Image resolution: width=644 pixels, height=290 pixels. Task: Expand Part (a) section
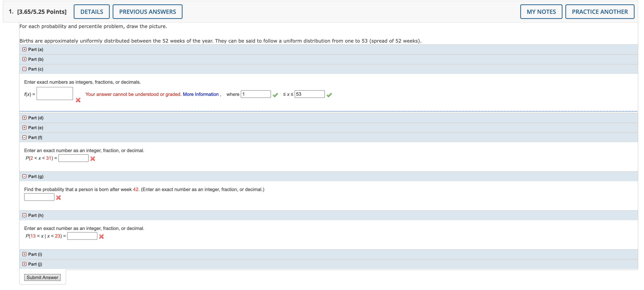pyautogui.click(x=24, y=49)
